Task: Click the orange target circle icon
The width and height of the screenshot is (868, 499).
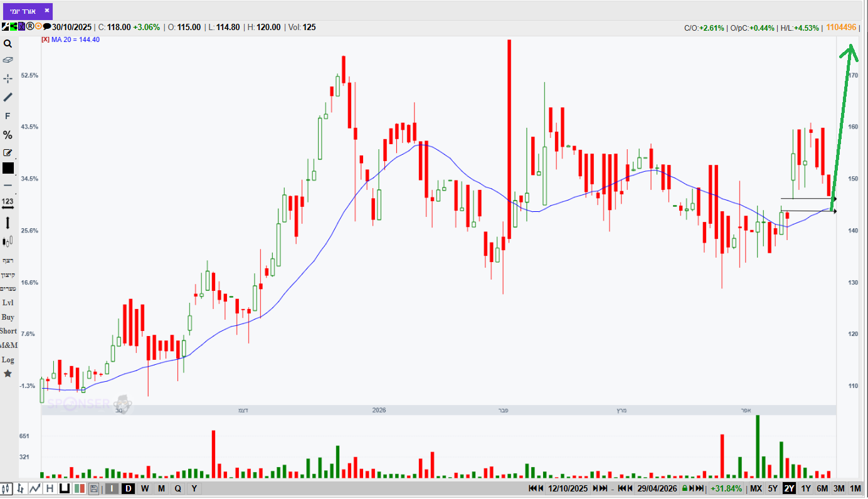Action: click(x=38, y=27)
